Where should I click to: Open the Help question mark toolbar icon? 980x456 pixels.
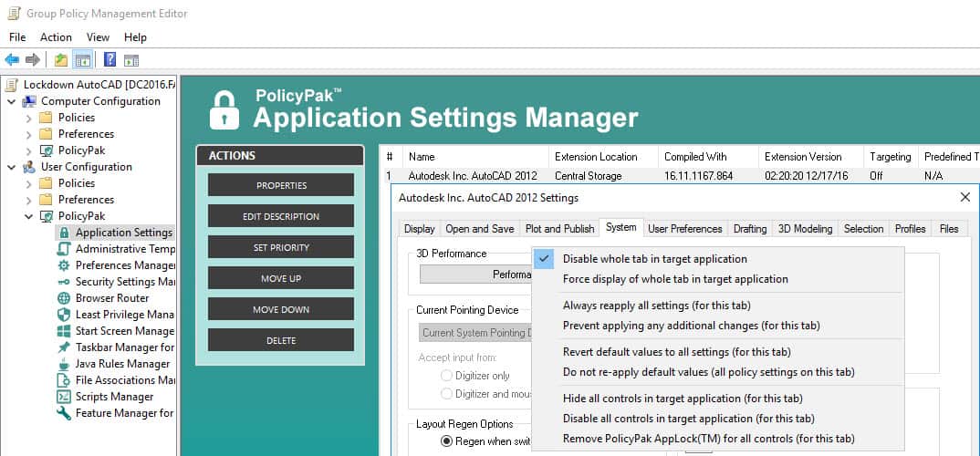tap(110, 60)
